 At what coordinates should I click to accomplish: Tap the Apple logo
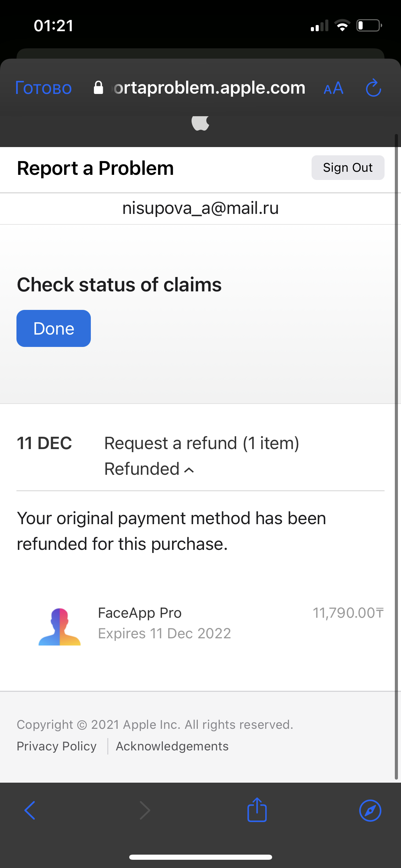click(x=200, y=123)
